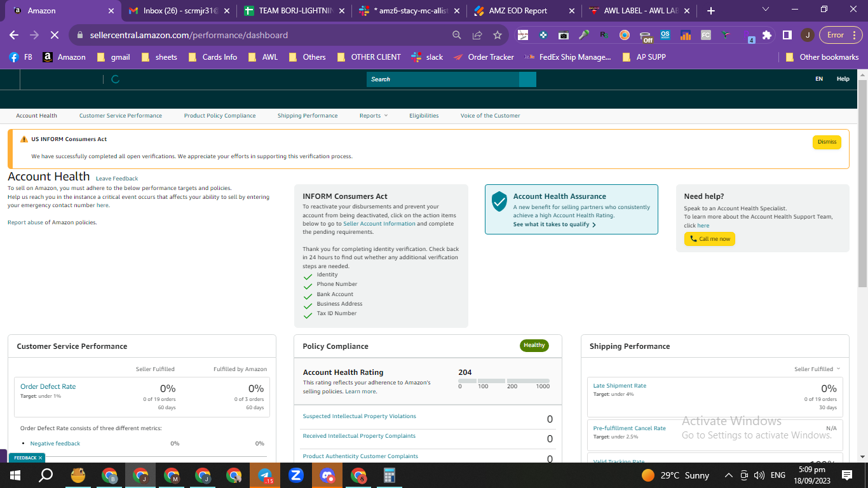Screen dimensions: 868x488
Task: Open the OS addon extension
Action: 665,35
